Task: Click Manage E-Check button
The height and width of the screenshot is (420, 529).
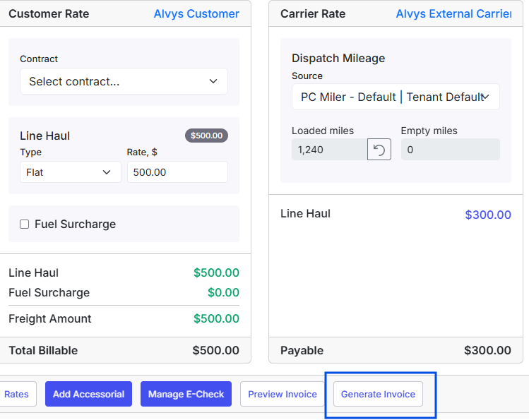Action: [186, 394]
